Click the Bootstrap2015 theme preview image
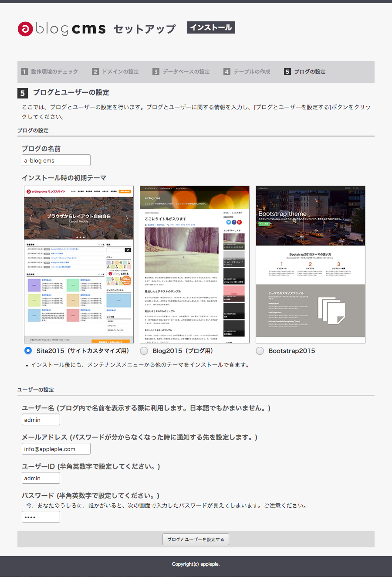Viewport: 392px width, 577px height. click(311, 264)
